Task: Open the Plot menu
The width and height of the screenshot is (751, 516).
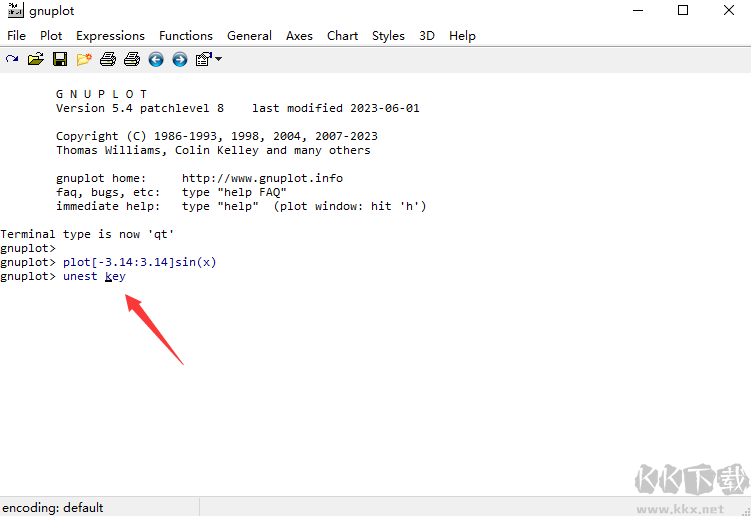Action: coord(51,35)
